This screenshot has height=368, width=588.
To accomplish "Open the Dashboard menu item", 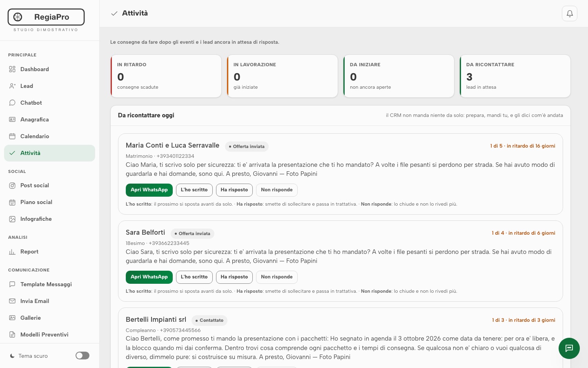I will click(49, 69).
